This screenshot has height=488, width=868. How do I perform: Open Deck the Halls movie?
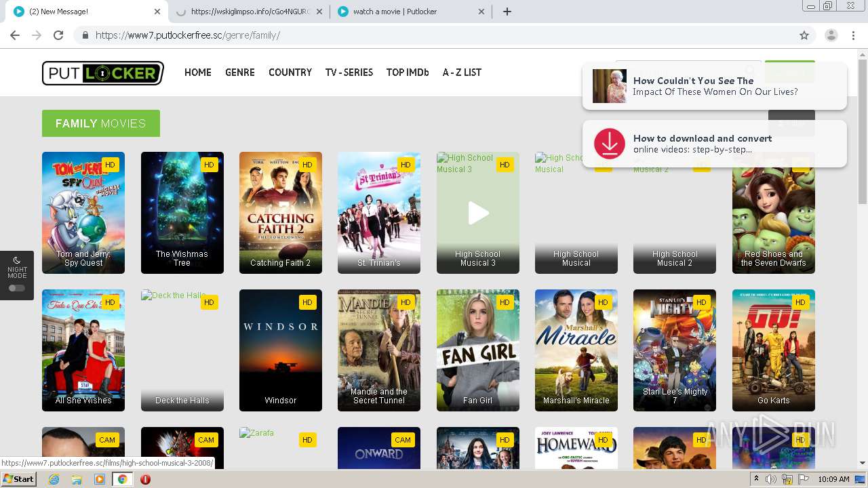click(182, 350)
